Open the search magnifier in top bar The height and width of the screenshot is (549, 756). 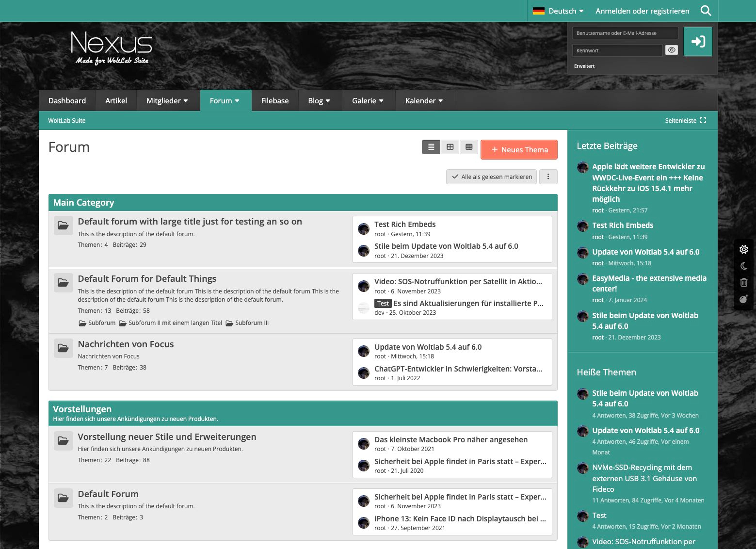coord(706,11)
